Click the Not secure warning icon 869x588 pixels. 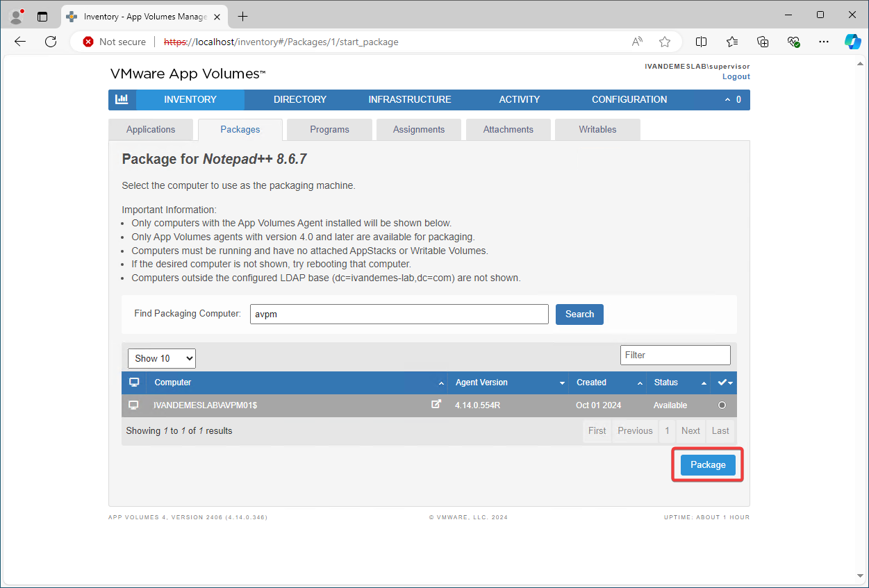[x=88, y=41]
